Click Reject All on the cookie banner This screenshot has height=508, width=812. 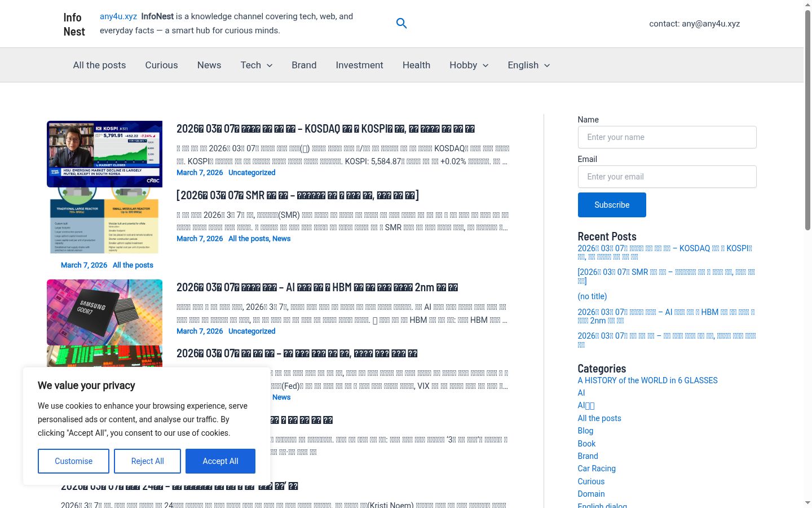coord(147,461)
